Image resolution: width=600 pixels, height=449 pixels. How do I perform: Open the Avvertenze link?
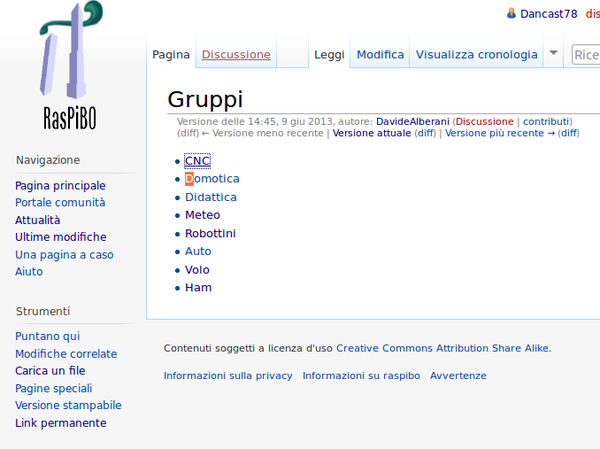[458, 376]
